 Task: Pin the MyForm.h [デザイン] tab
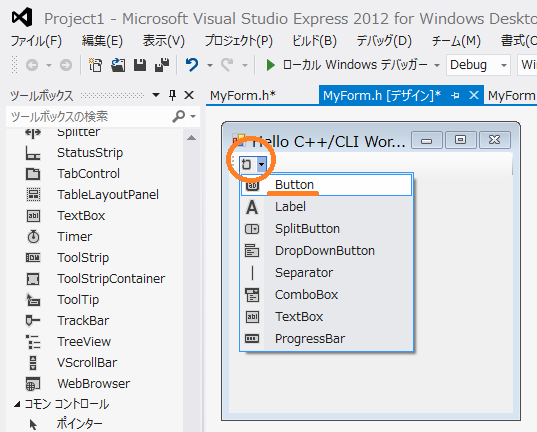455,95
